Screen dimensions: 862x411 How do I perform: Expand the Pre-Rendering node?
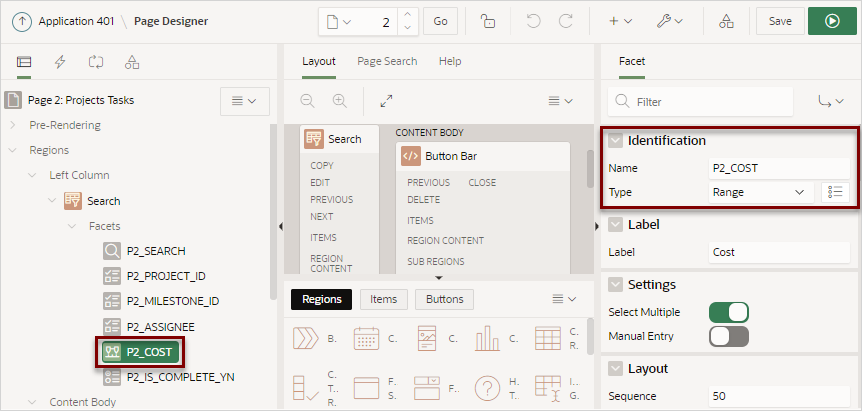(x=13, y=125)
